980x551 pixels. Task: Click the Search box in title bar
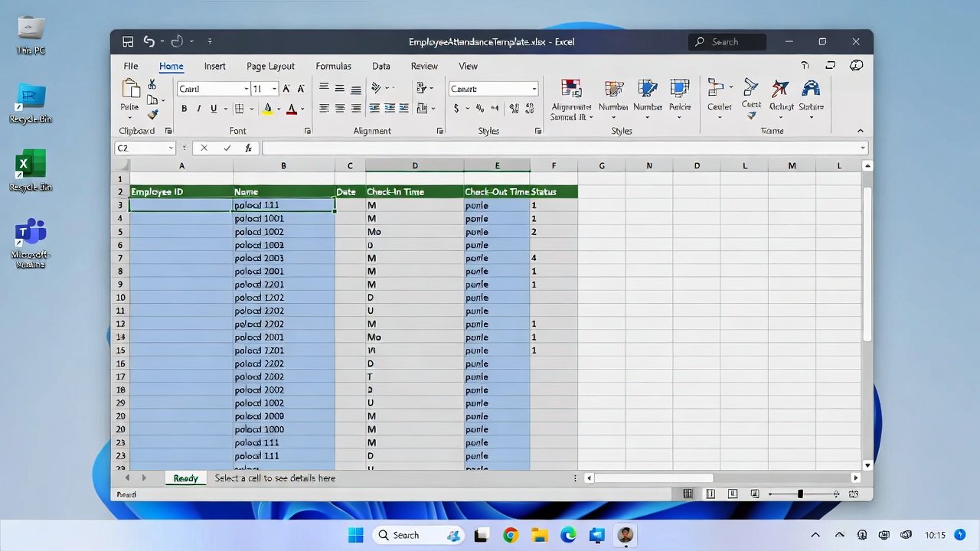tap(727, 42)
